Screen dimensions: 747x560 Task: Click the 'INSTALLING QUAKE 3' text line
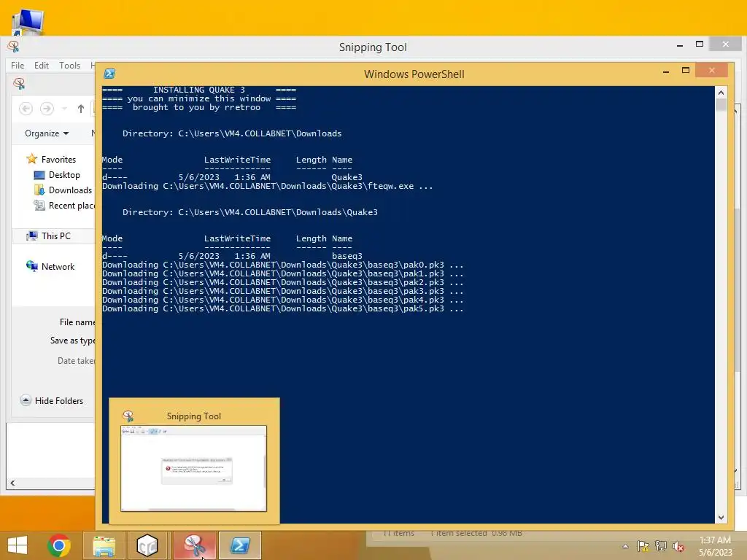tap(199, 90)
